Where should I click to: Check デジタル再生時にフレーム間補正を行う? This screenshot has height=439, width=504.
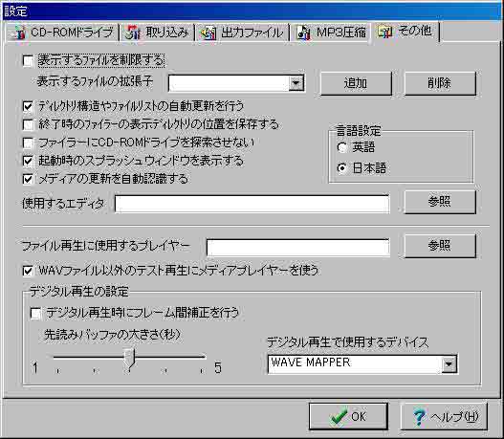[35, 313]
